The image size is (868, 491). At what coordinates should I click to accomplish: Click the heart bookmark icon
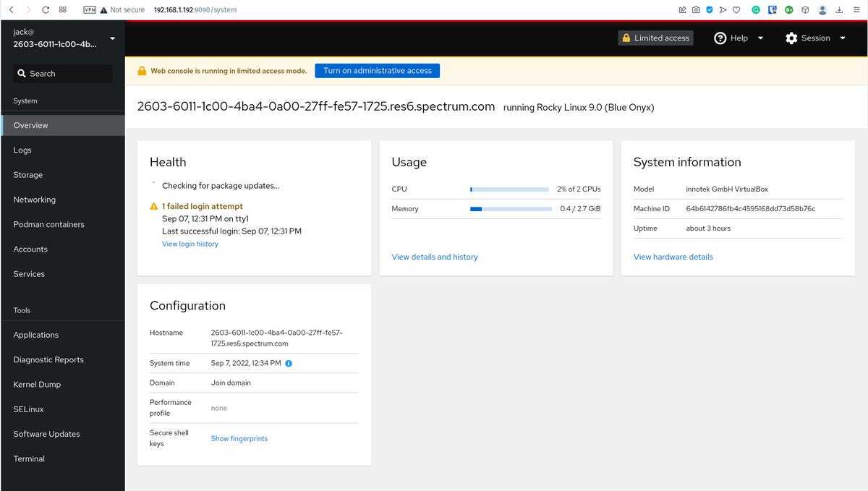(736, 10)
